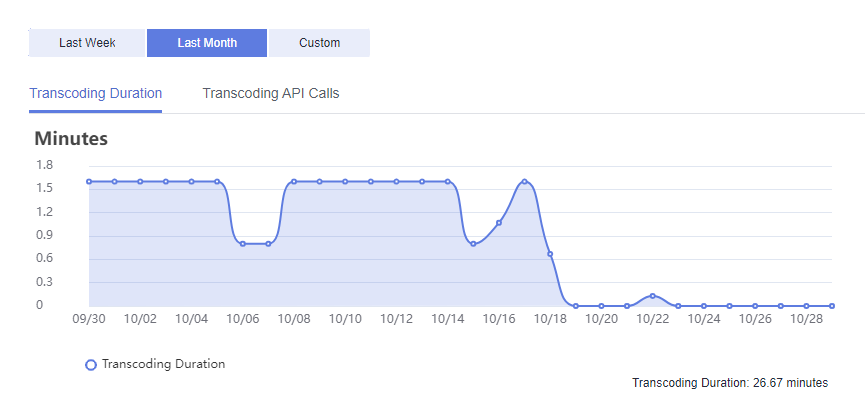The height and width of the screenshot is (416, 865).
Task: Click the 09/30 x-axis date label
Action: click(x=89, y=318)
